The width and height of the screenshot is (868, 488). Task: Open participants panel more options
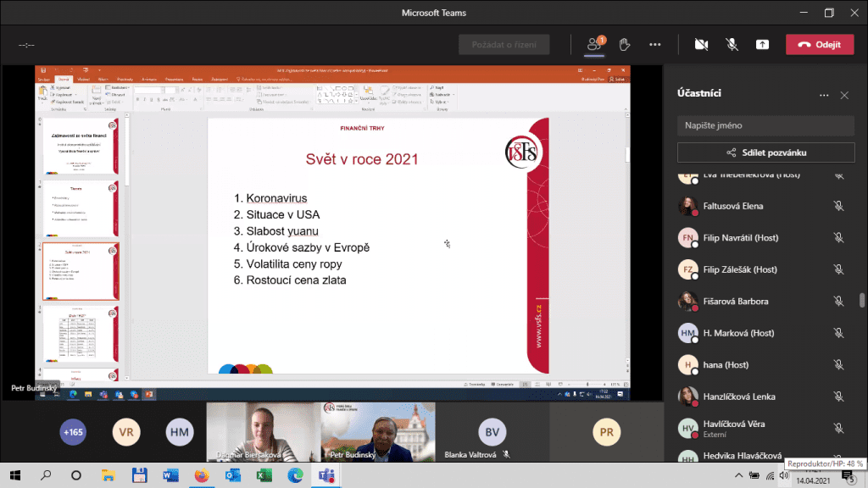tap(824, 95)
